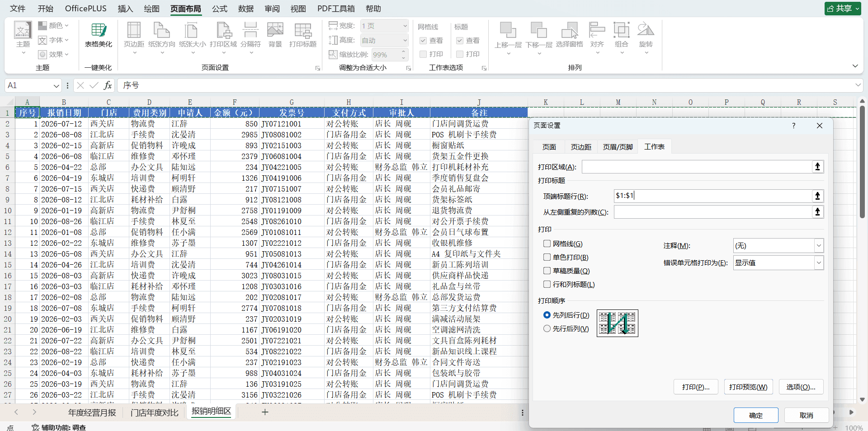868x431 pixels.
Task: Collapse dialog for 顶端标题行 range selector
Action: coord(817,196)
